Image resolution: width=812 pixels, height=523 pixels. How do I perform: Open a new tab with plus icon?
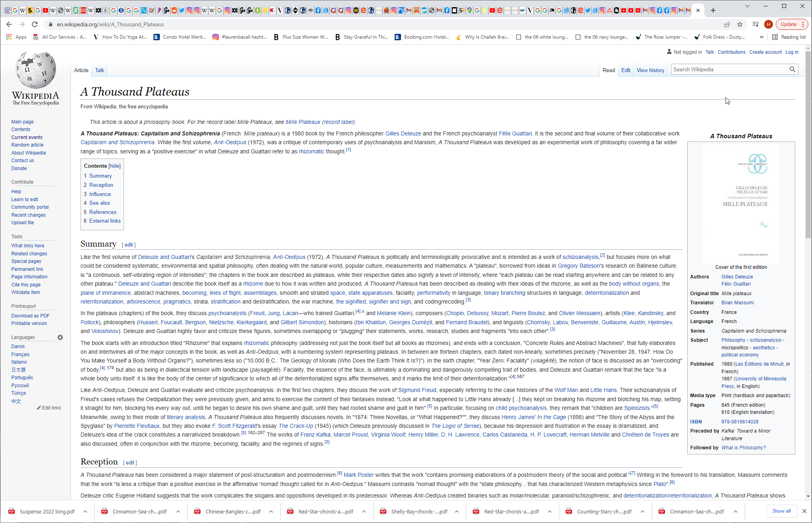coord(713,10)
